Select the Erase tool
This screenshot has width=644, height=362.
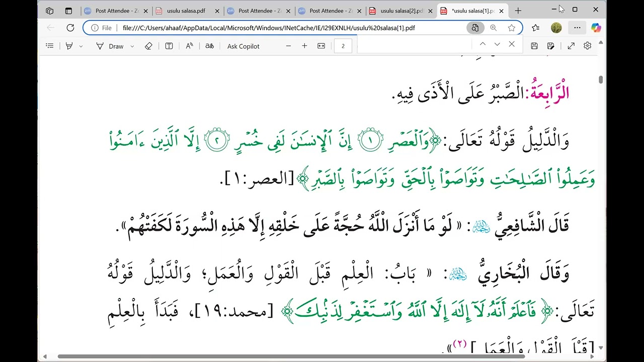(148, 46)
